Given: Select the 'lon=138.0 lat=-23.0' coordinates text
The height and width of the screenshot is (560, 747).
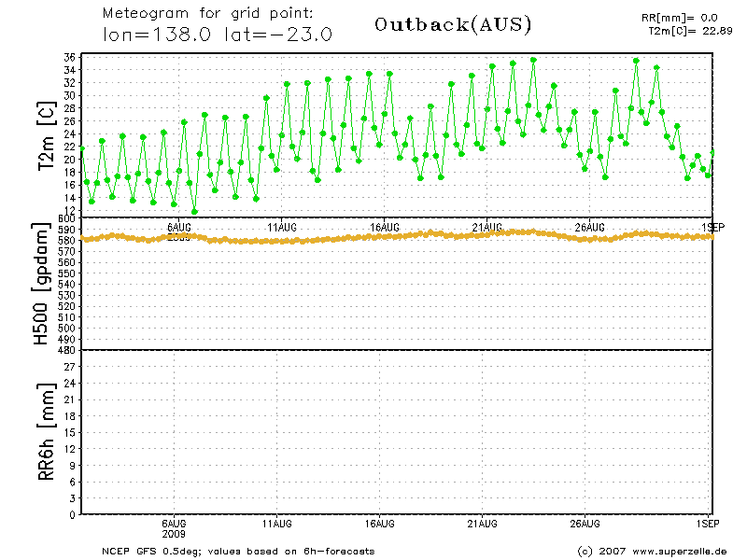Looking at the screenshot, I should click(218, 35).
